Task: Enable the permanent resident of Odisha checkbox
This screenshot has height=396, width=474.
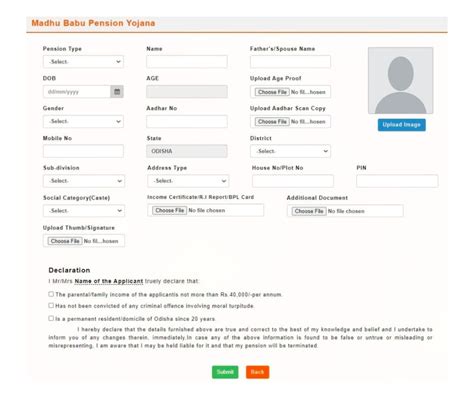Action: (51, 318)
